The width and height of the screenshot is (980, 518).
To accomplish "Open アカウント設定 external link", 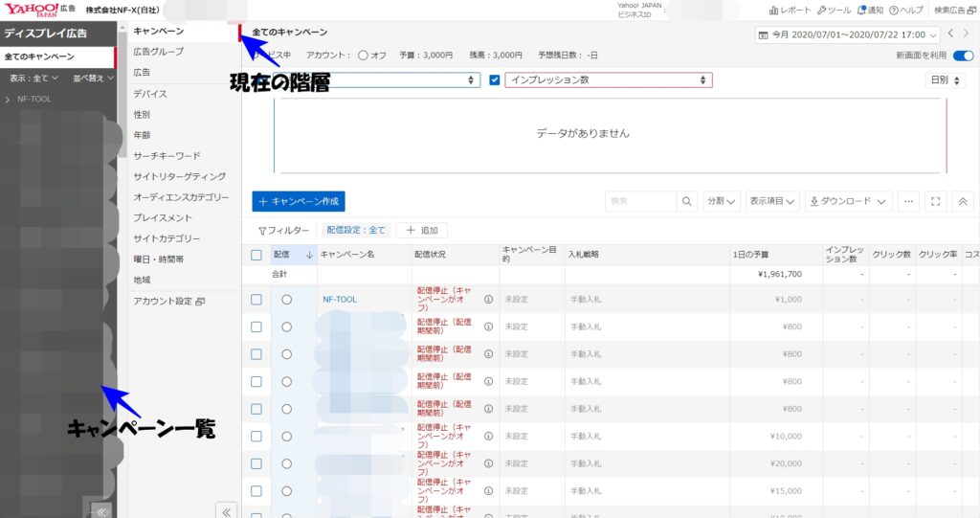I will click(x=168, y=301).
